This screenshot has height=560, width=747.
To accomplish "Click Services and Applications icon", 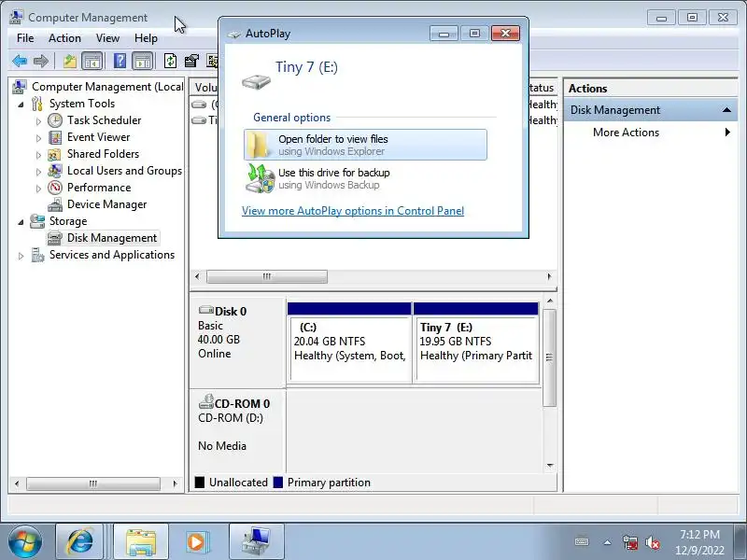I will pos(37,255).
